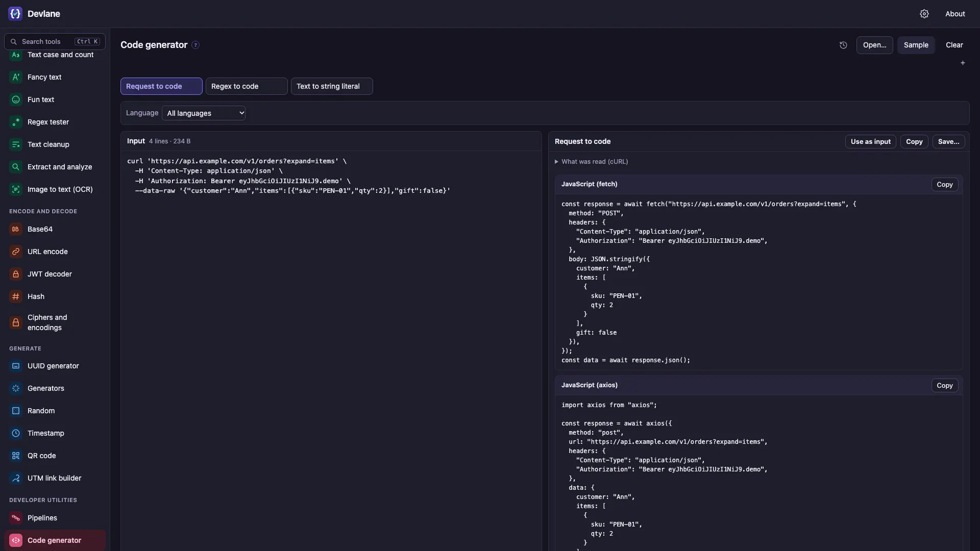
Task: Open the UUID generator icon
Action: (x=16, y=366)
